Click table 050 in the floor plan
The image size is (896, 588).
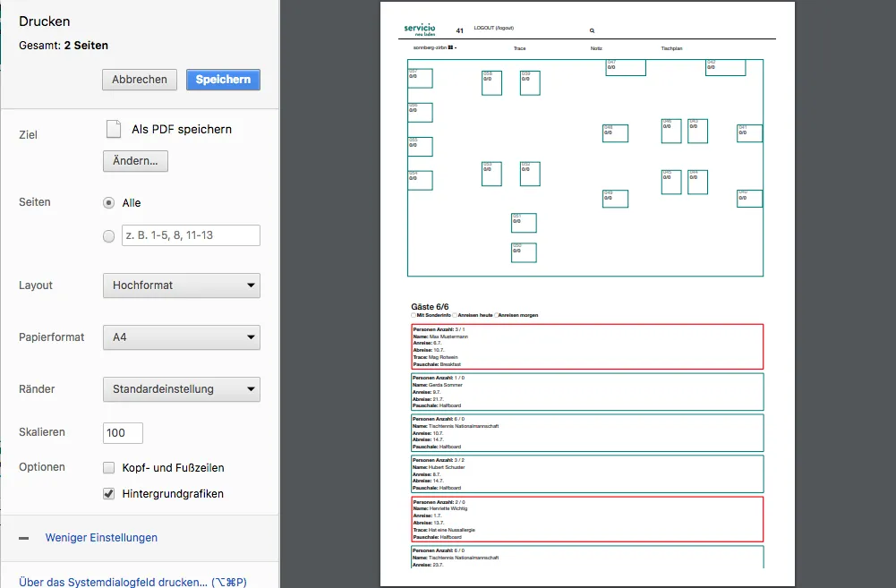524,252
